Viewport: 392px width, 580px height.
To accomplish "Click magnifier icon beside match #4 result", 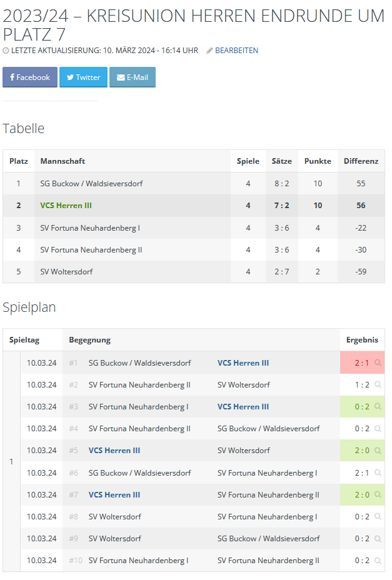I will tap(378, 429).
